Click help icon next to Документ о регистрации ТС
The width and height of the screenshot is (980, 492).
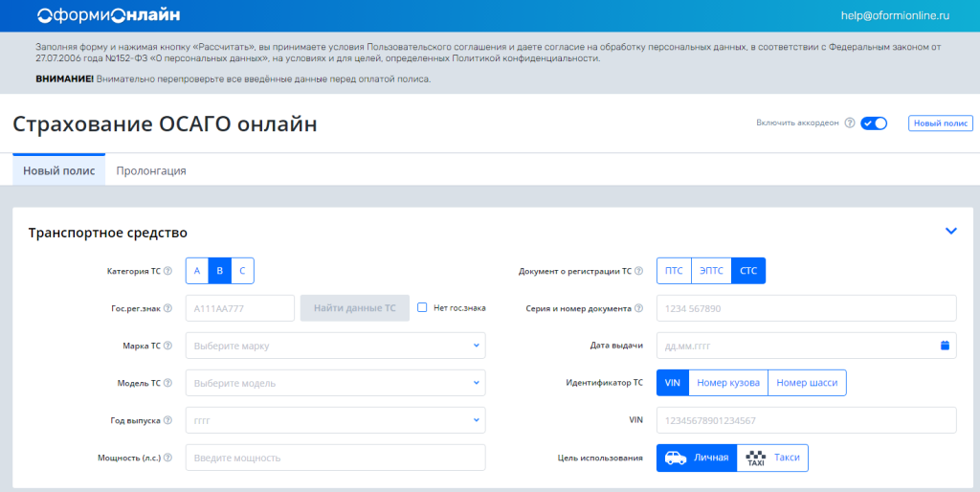point(638,271)
